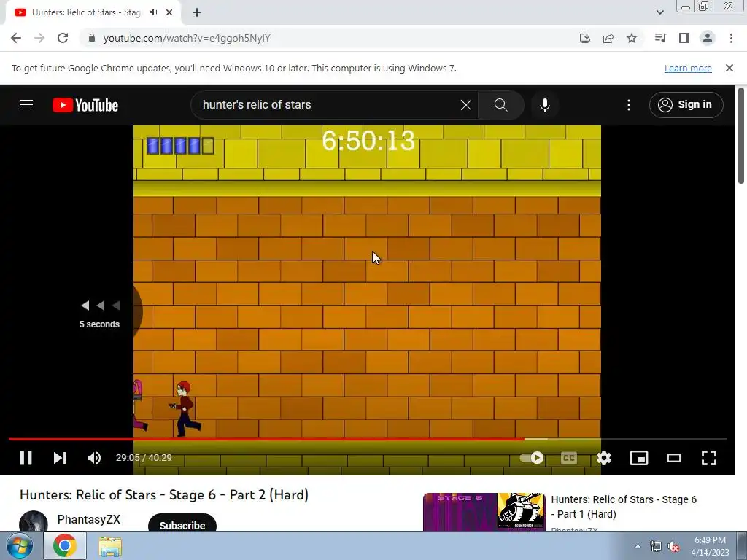Open video settings gear
This screenshot has height=560, width=747.
(603, 458)
